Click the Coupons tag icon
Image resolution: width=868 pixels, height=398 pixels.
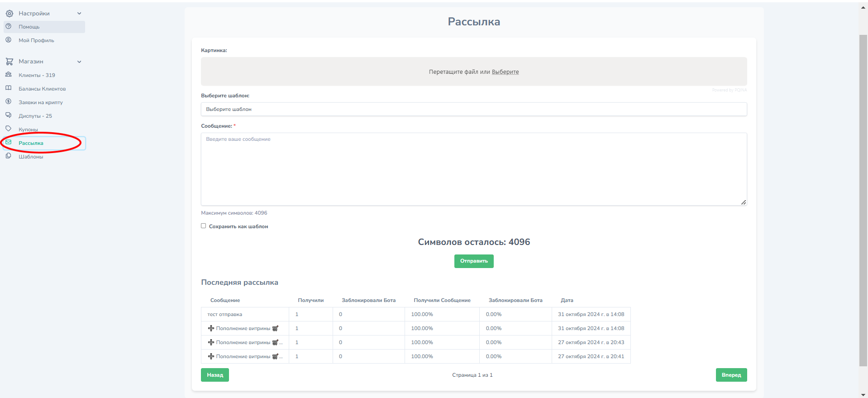9,129
